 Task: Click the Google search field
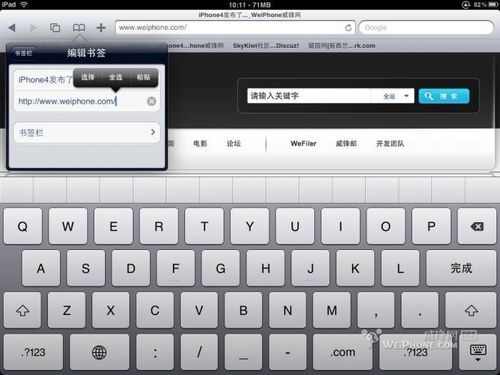coord(426,27)
